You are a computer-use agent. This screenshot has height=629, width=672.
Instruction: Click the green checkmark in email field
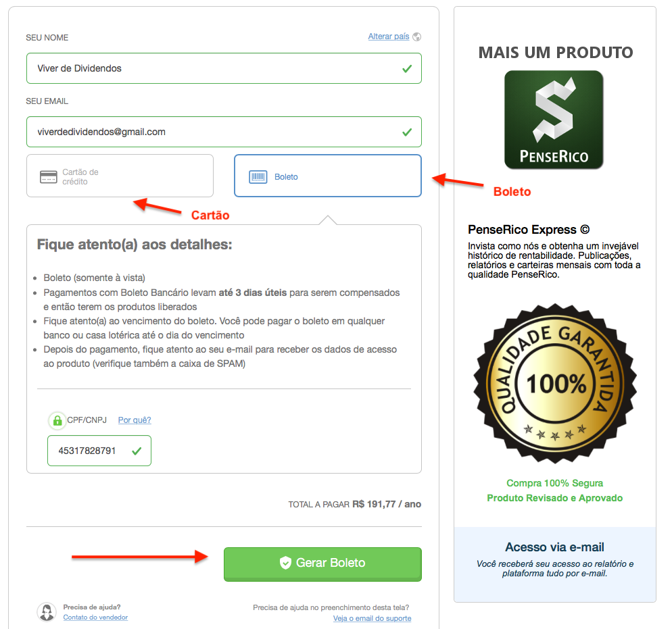pos(407,132)
